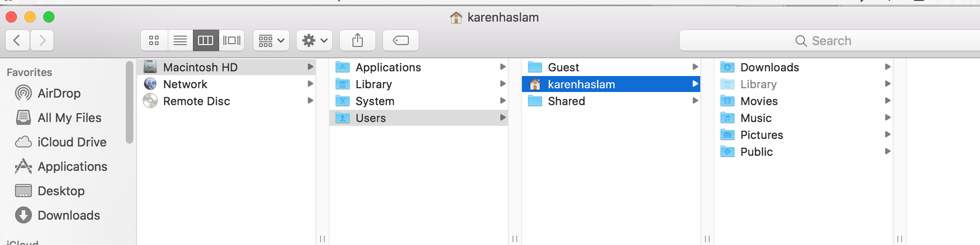
Task: Select the Users folder
Action: (x=419, y=118)
